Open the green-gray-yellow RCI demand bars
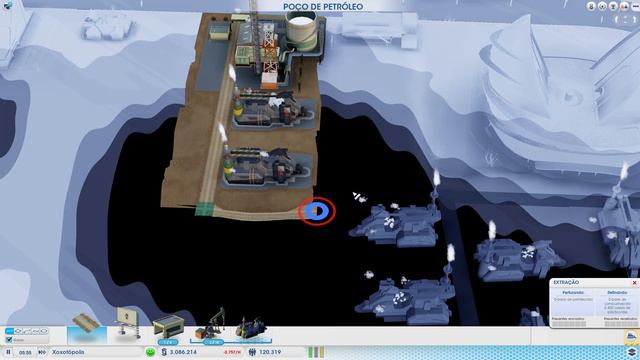This screenshot has width=640, height=360. [316, 352]
